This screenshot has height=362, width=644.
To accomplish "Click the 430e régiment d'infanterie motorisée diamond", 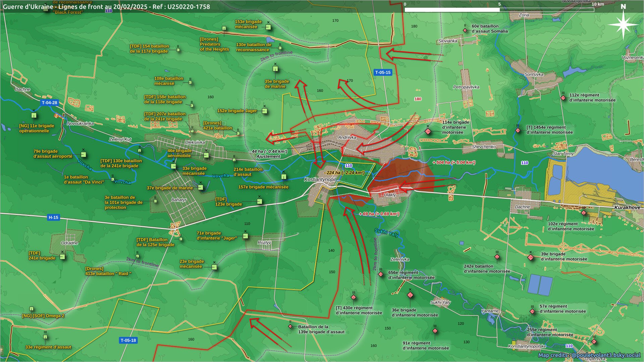I will (x=354, y=297).
